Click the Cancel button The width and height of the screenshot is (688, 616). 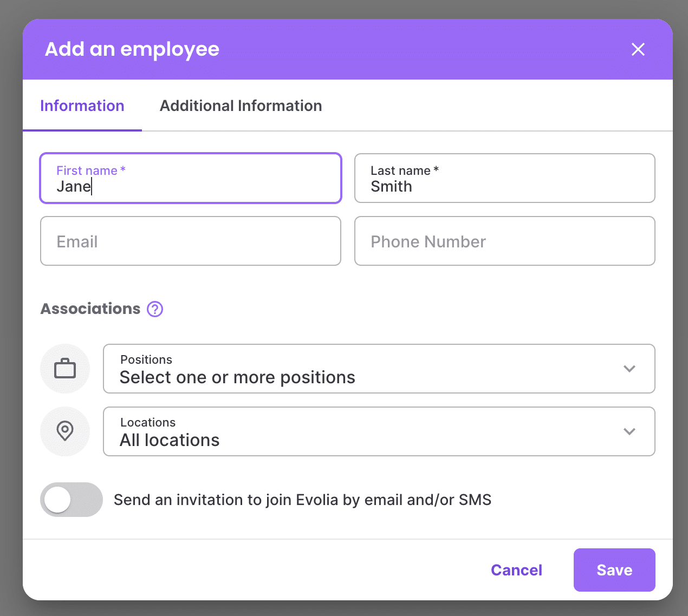[x=516, y=569]
